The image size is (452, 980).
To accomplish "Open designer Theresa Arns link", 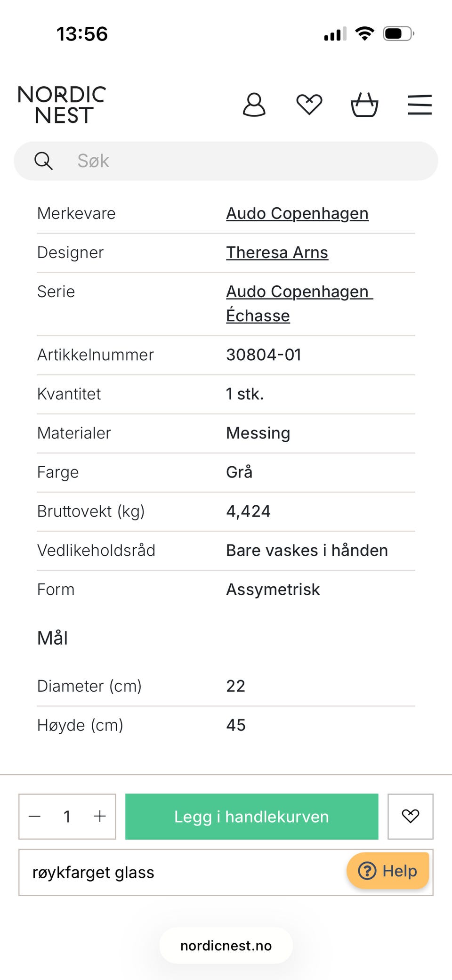I will click(x=277, y=253).
